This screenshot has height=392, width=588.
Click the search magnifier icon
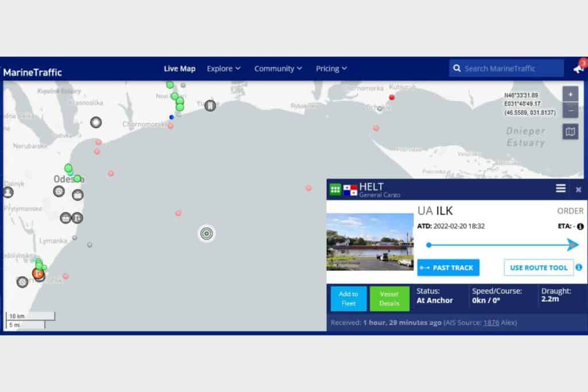[x=457, y=68]
